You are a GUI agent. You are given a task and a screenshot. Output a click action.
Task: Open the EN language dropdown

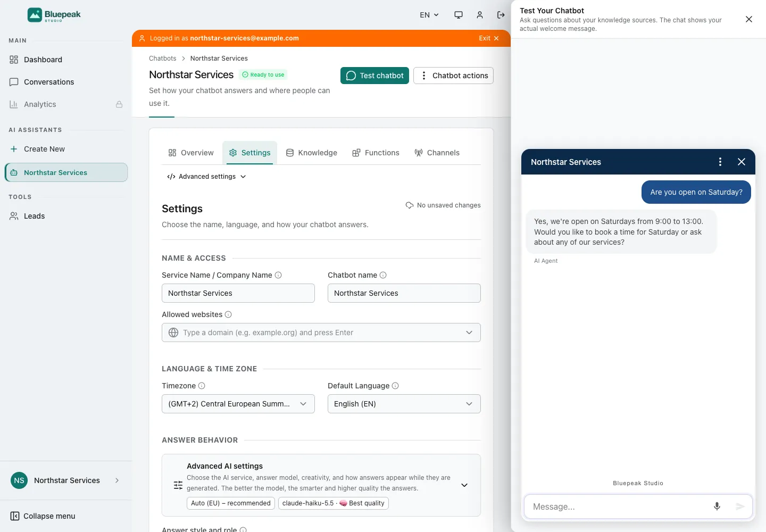(x=429, y=15)
